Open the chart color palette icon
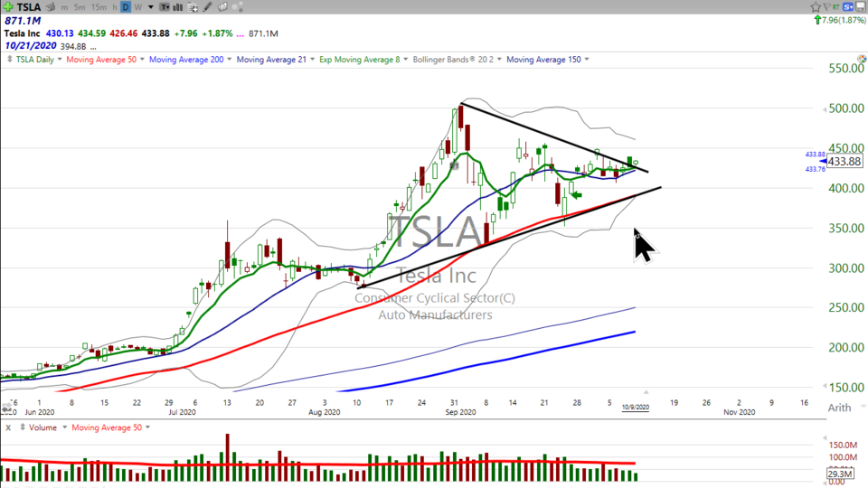 (862, 59)
